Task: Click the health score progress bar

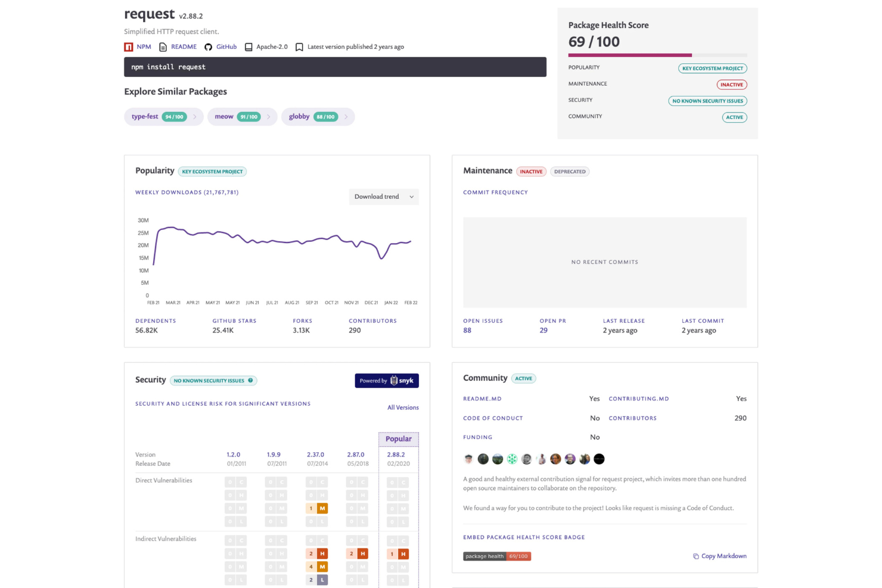Action: coord(658,55)
